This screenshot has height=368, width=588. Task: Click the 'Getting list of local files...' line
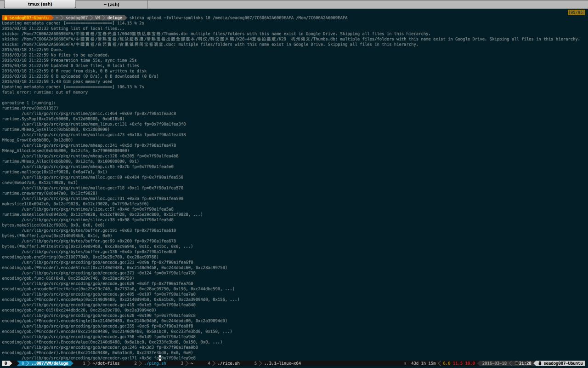(63, 29)
